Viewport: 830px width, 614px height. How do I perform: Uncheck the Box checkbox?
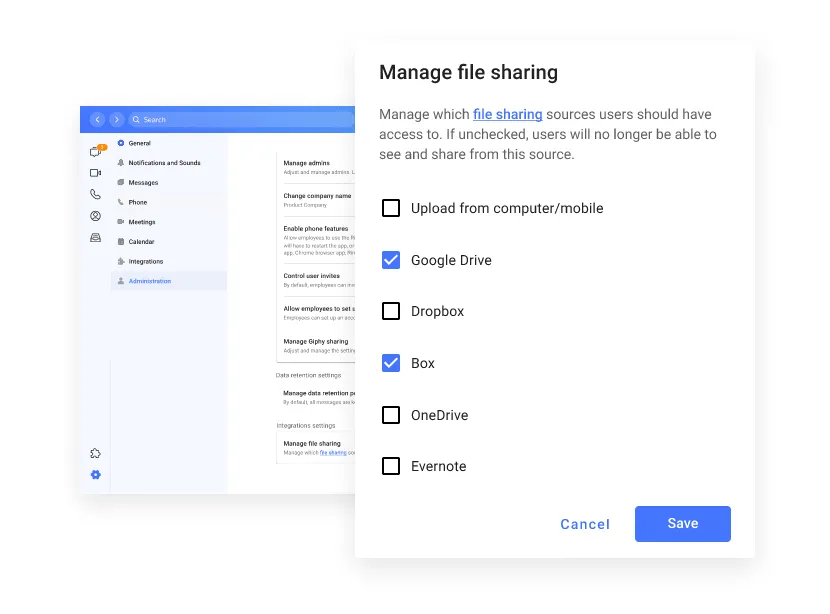(391, 363)
